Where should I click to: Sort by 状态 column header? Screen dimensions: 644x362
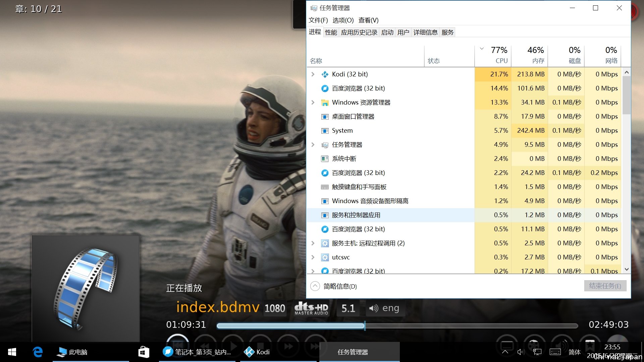pos(449,56)
